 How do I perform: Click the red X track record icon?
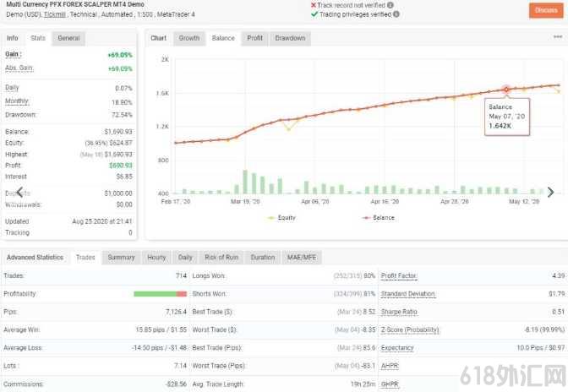tap(314, 5)
